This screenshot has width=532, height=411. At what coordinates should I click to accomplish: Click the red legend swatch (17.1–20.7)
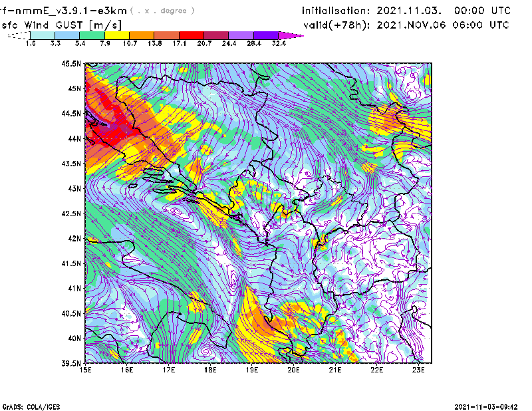(192, 35)
